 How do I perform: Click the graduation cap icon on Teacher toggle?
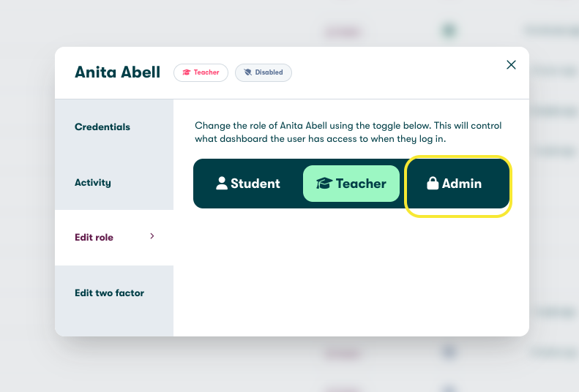pyautogui.click(x=324, y=184)
